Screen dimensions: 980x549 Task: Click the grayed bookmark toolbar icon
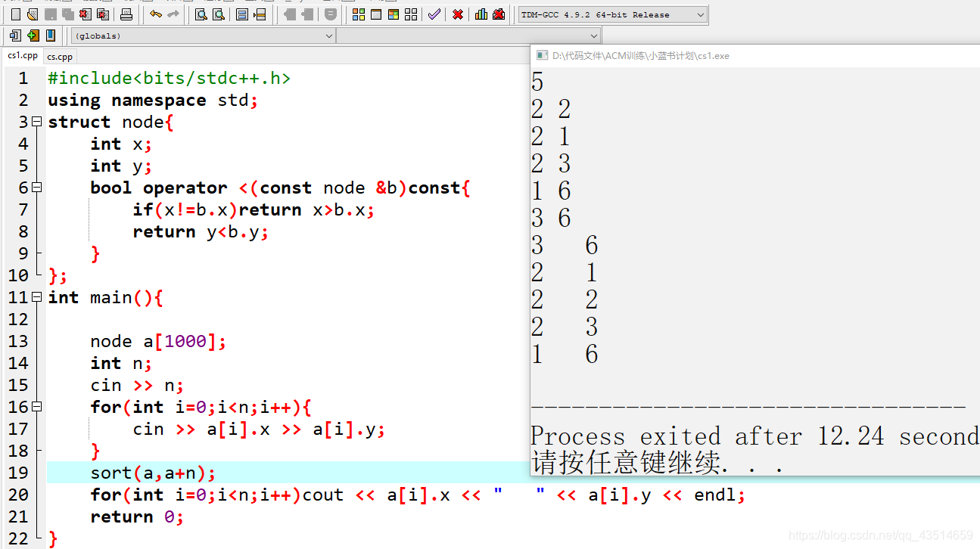331,14
